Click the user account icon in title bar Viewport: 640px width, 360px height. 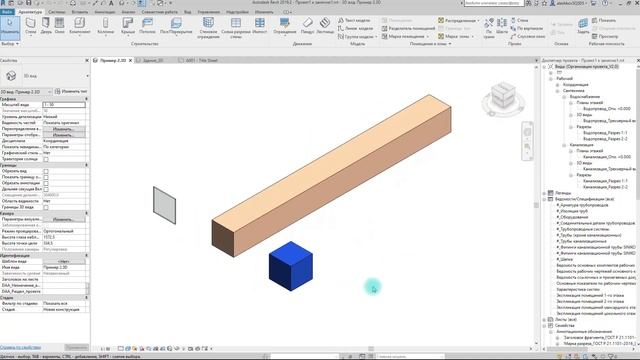click(552, 3)
